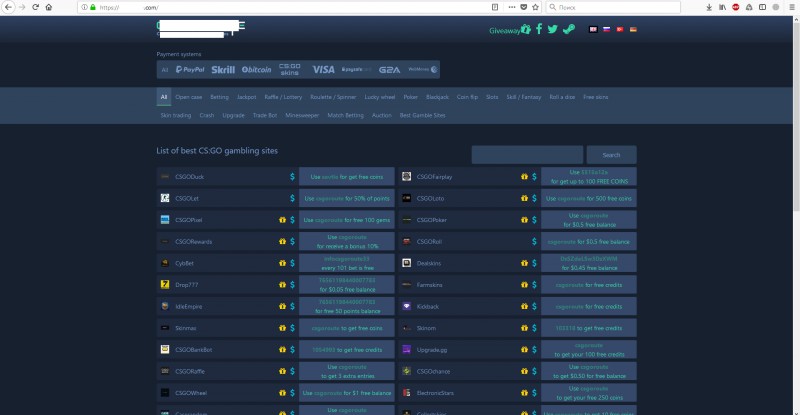Open the Blackjack category

(x=437, y=97)
